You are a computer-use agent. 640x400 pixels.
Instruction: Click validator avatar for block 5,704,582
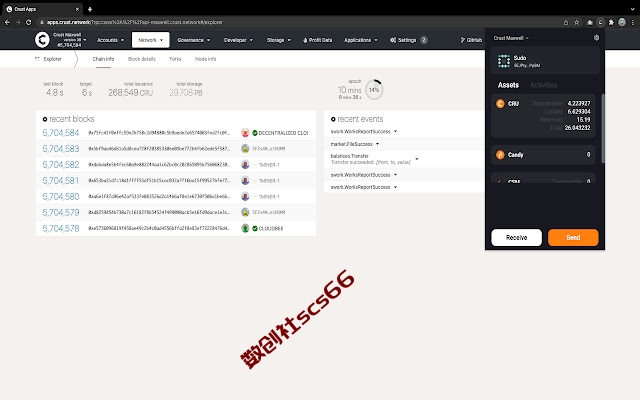coord(245,164)
